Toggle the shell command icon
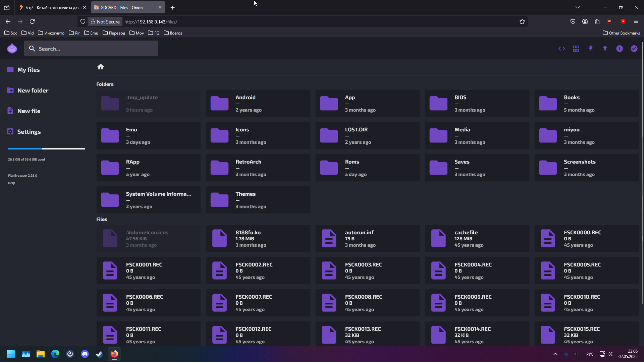The width and height of the screenshot is (644, 362). (x=561, y=49)
